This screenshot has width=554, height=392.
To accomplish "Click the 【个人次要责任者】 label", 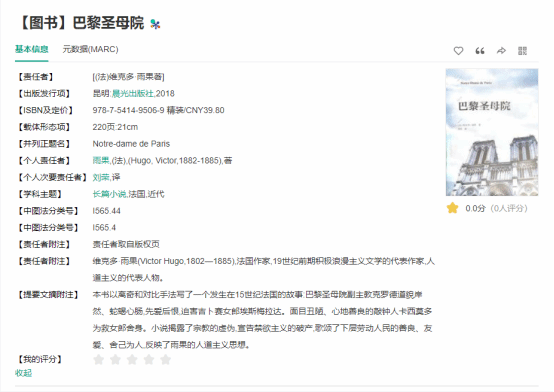I will pos(53,177).
